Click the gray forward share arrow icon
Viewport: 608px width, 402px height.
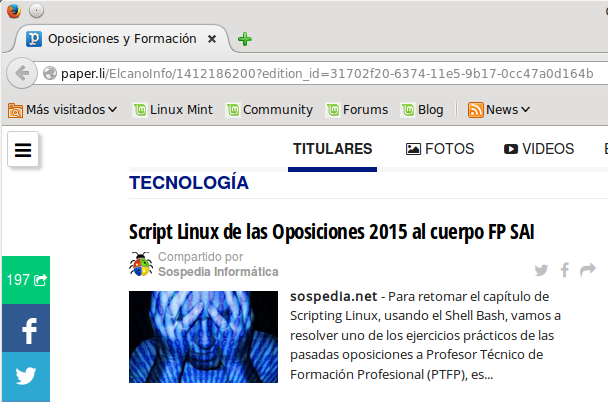(588, 270)
